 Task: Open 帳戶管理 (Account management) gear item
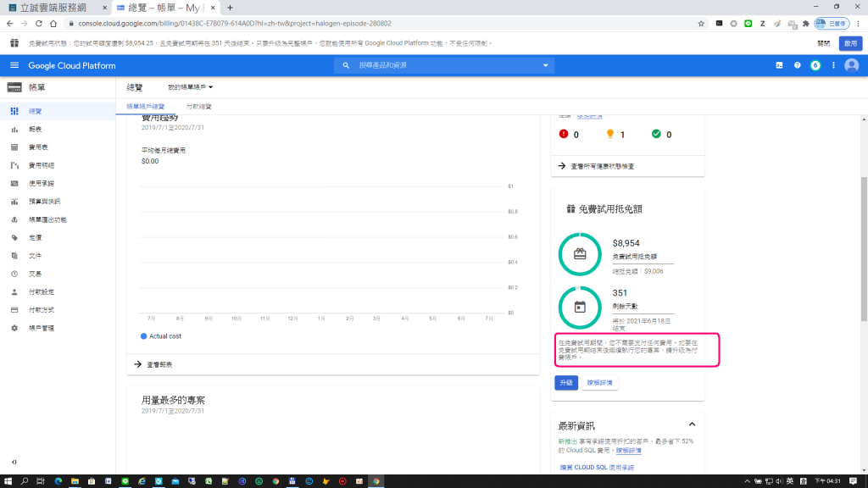pos(58,328)
